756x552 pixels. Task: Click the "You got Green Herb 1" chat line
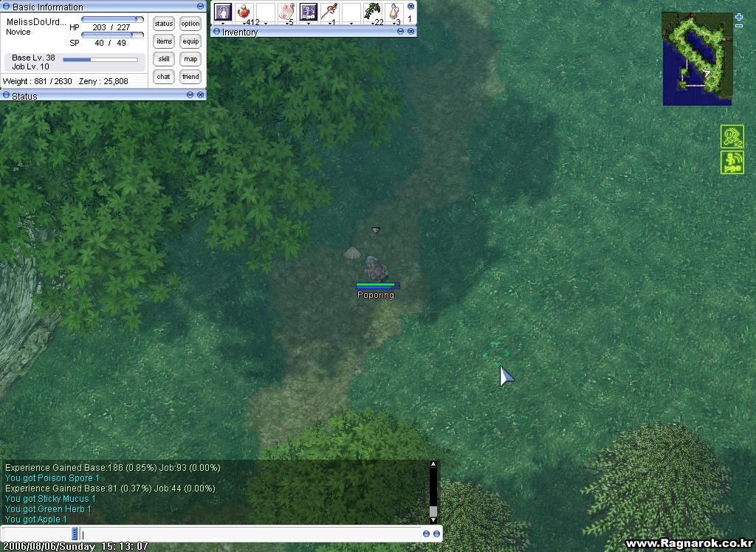(48, 508)
